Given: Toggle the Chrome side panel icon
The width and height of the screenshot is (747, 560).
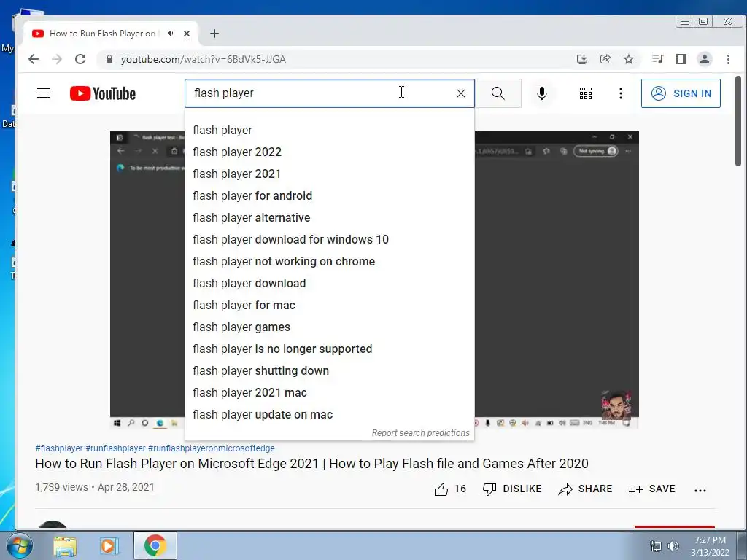Looking at the screenshot, I should click(x=681, y=59).
